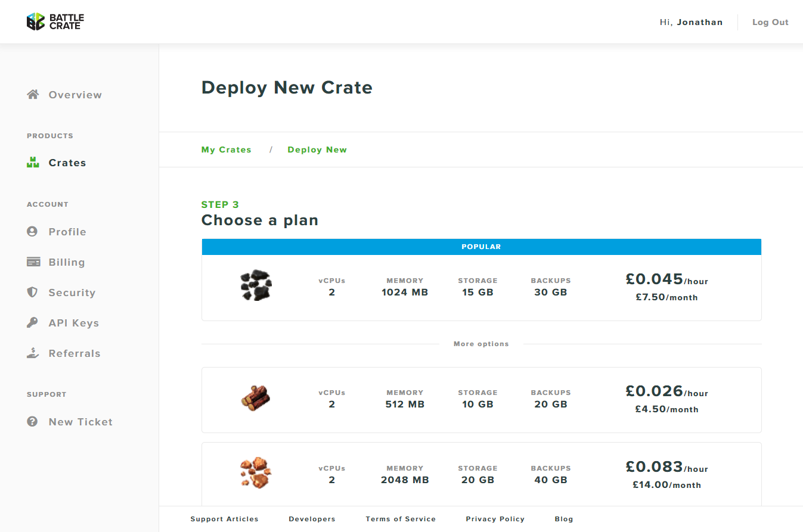Click the STEP 3 label
This screenshot has height=532, width=803.
[x=220, y=204]
